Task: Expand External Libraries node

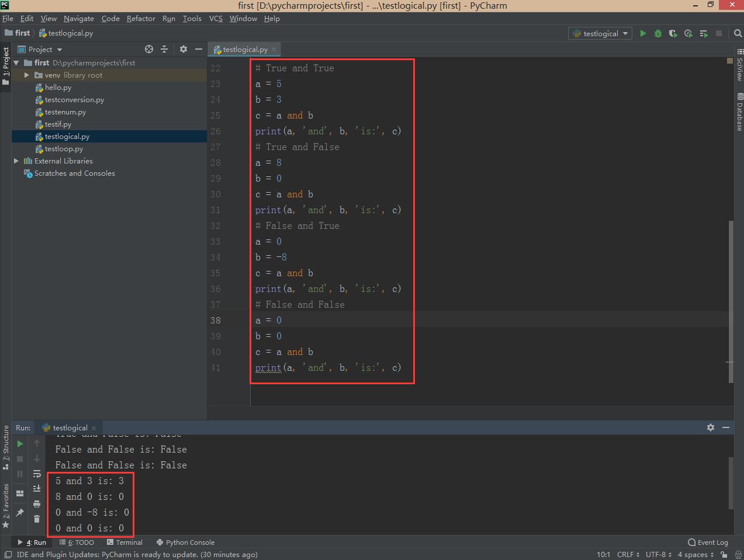Action: (16, 161)
